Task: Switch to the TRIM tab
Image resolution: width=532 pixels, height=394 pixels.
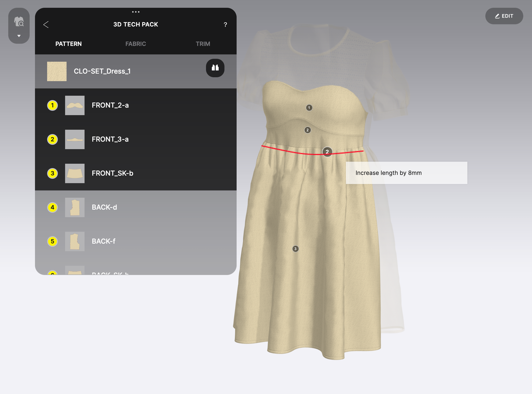Action: [203, 44]
